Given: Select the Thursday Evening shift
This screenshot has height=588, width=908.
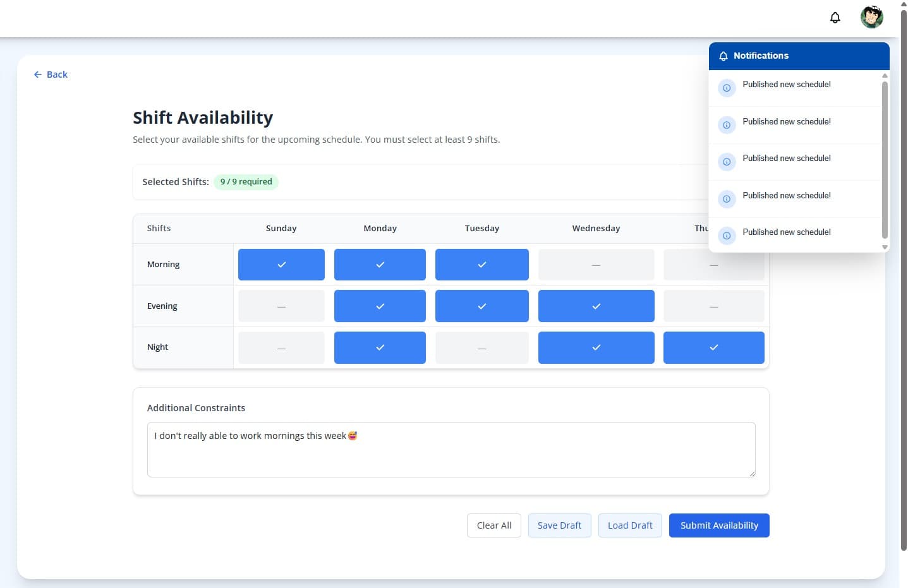Looking at the screenshot, I should (x=714, y=306).
